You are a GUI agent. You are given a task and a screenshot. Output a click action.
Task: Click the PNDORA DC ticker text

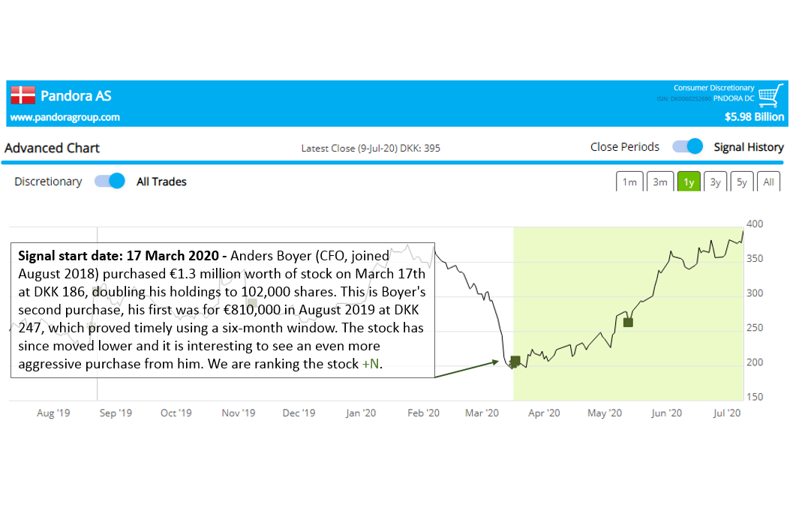[x=733, y=98]
